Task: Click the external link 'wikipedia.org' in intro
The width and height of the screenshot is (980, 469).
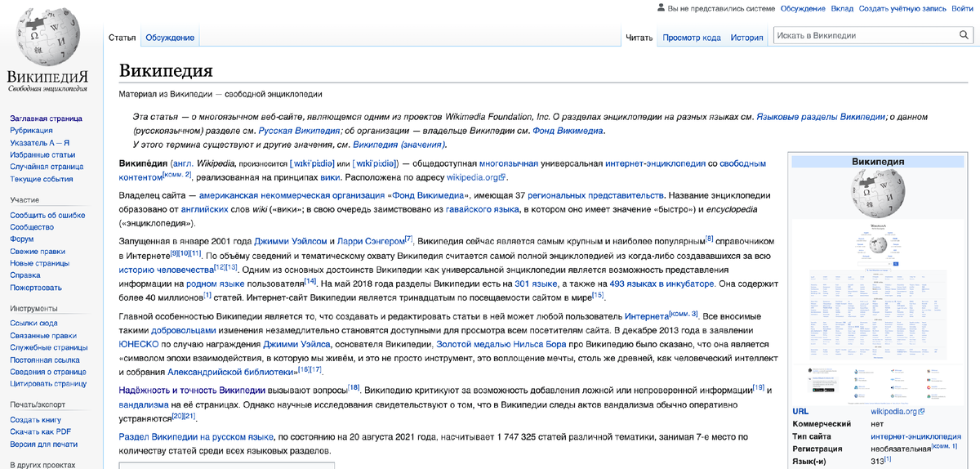Action: point(476,177)
